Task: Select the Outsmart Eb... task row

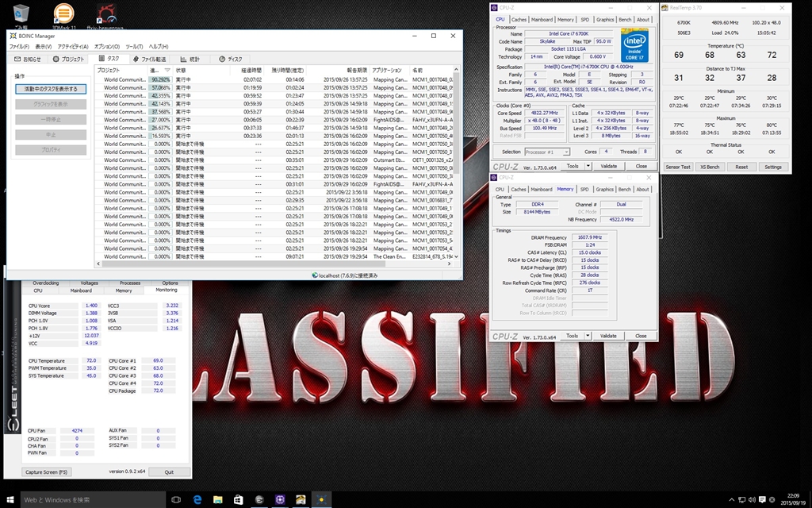Action: [274, 160]
